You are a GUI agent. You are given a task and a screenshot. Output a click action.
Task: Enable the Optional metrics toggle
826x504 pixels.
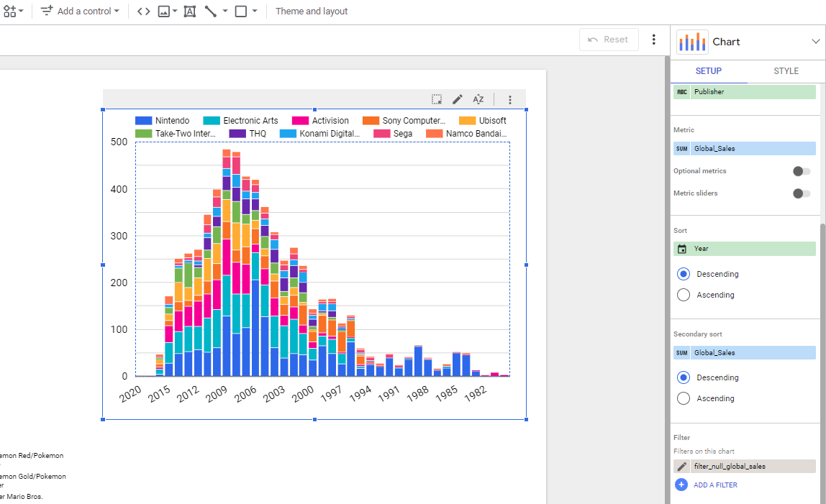point(801,171)
